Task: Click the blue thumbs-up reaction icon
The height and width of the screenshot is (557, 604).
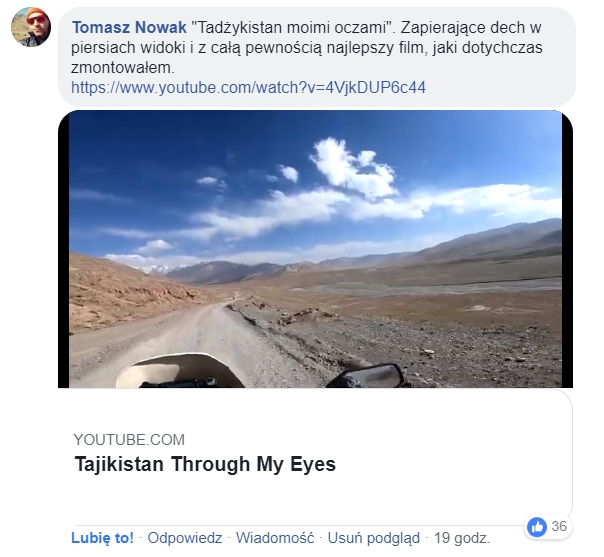Action: pos(537,526)
